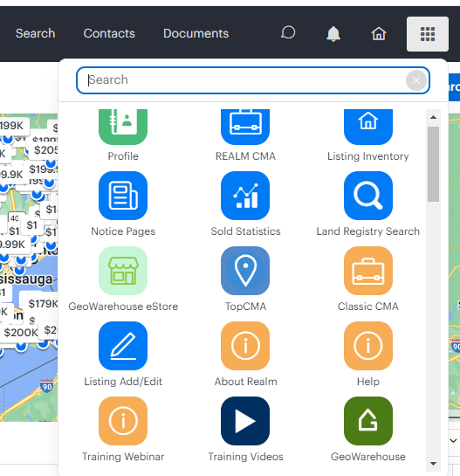Click the 'Training Videos' label
The height and width of the screenshot is (476, 460).
click(x=245, y=457)
